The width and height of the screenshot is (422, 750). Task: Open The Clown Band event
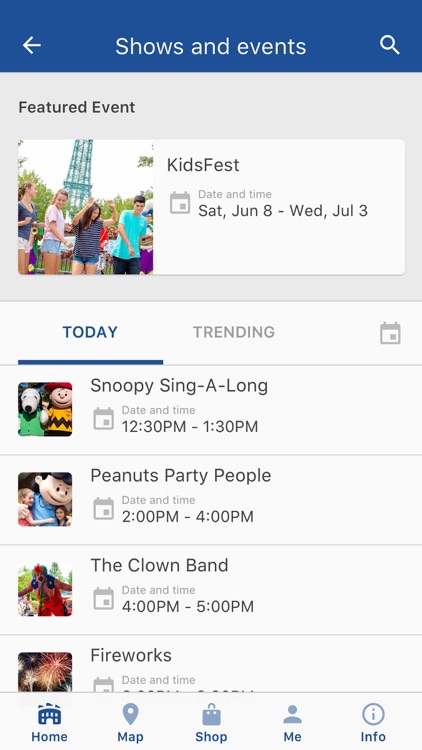tap(211, 590)
